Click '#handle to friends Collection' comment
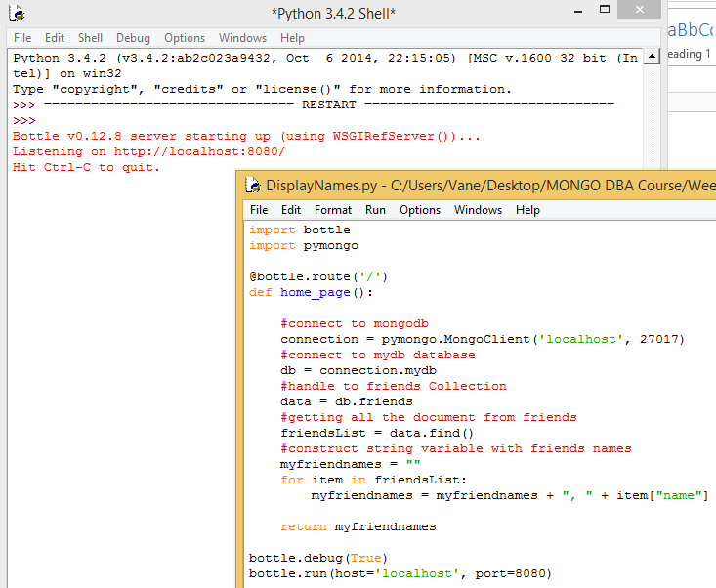 click(393, 386)
